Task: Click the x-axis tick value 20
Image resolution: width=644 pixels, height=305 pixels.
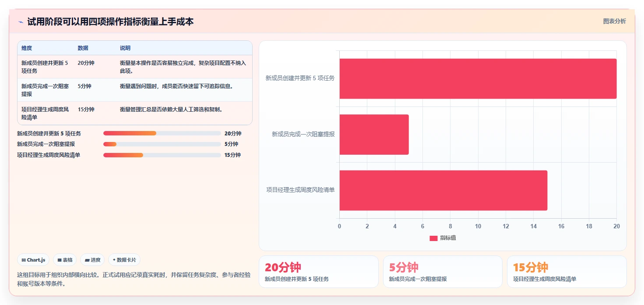Action: 616,227
